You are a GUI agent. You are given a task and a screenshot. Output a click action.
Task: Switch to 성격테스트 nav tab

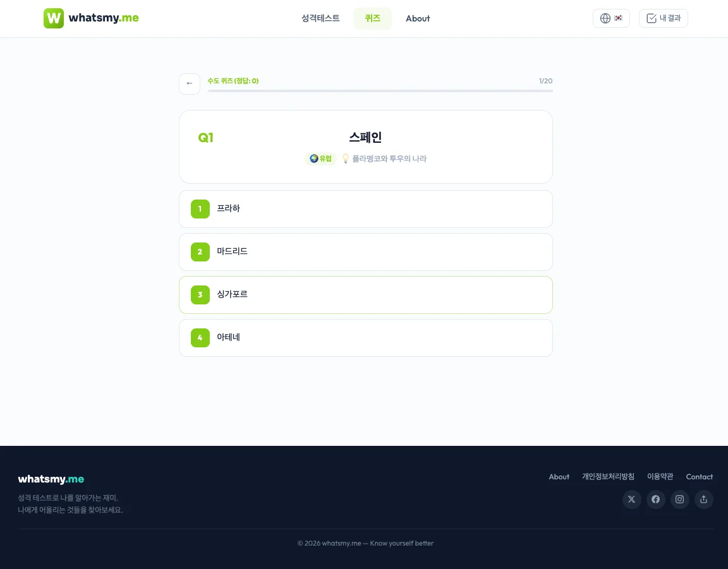(320, 18)
